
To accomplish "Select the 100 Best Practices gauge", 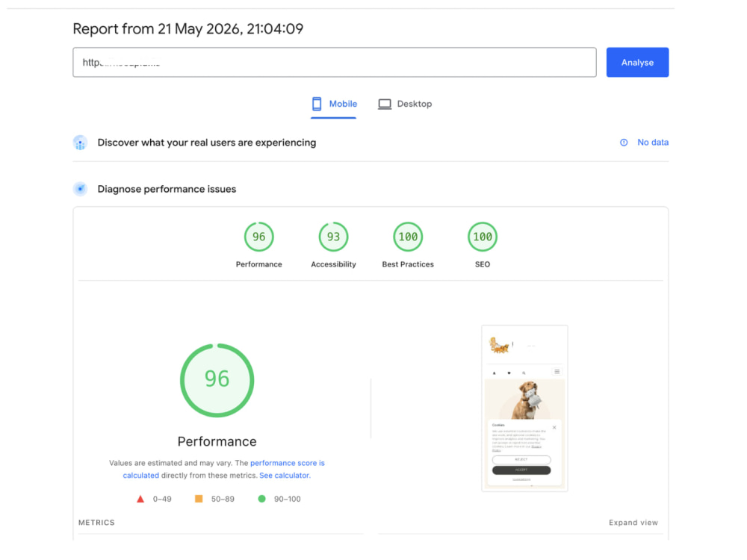I will pyautogui.click(x=408, y=237).
